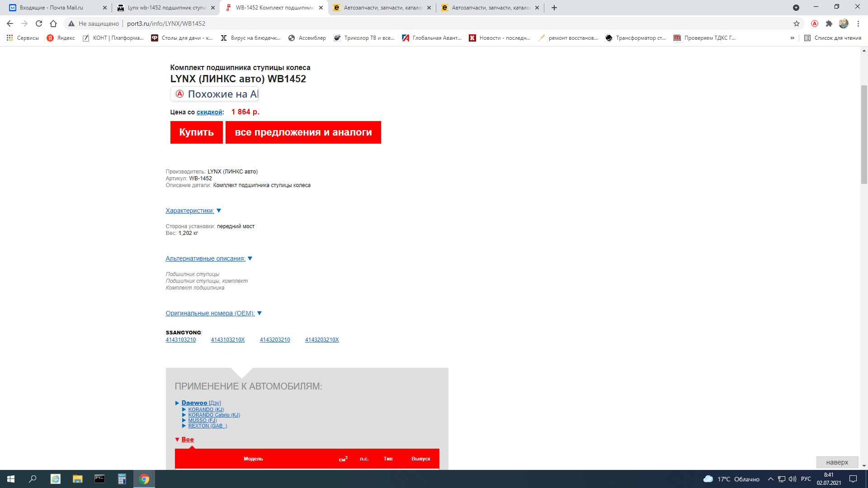Open a new browser tab
This screenshot has height=488, width=868.
pyautogui.click(x=554, y=8)
